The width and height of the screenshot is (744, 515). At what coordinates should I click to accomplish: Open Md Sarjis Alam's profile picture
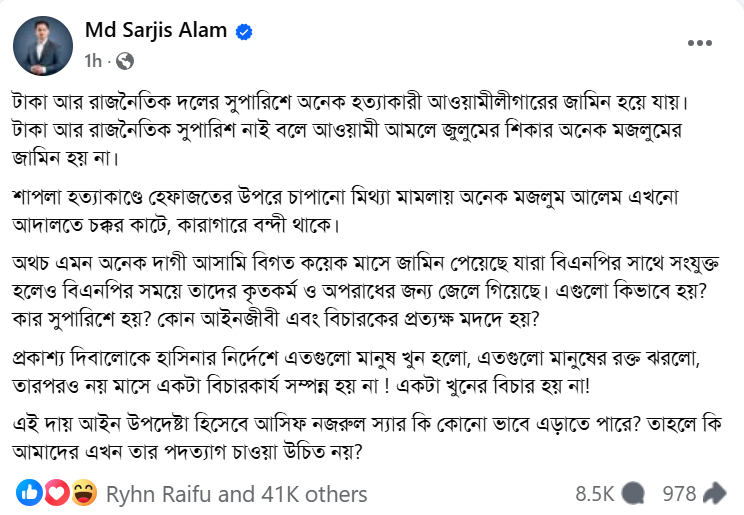42,45
